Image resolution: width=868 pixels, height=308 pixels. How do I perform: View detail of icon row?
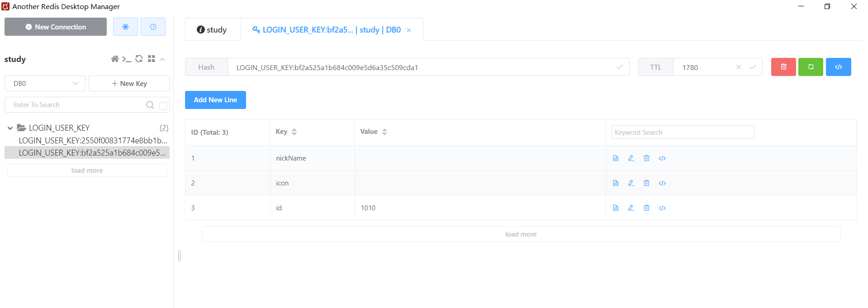tap(616, 183)
